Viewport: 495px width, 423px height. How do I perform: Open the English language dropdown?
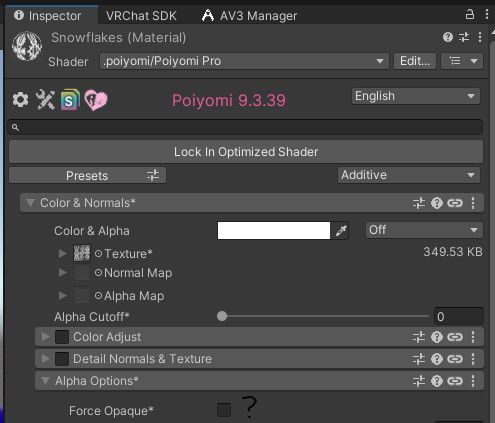(x=416, y=96)
